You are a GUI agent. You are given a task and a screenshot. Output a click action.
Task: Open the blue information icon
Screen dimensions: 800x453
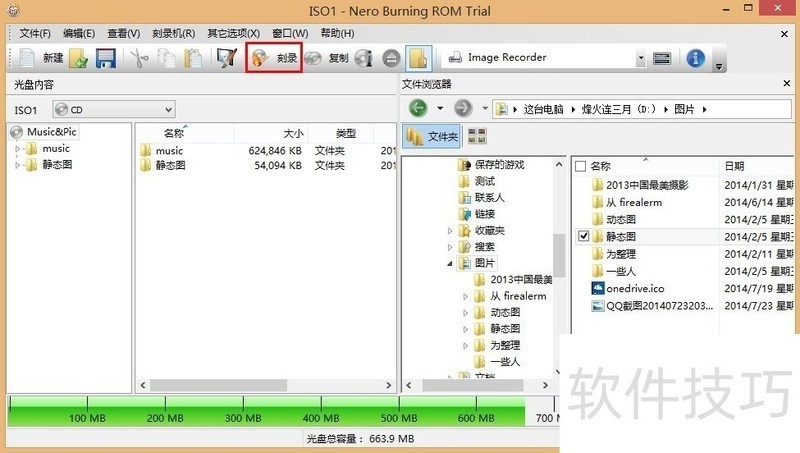695,58
